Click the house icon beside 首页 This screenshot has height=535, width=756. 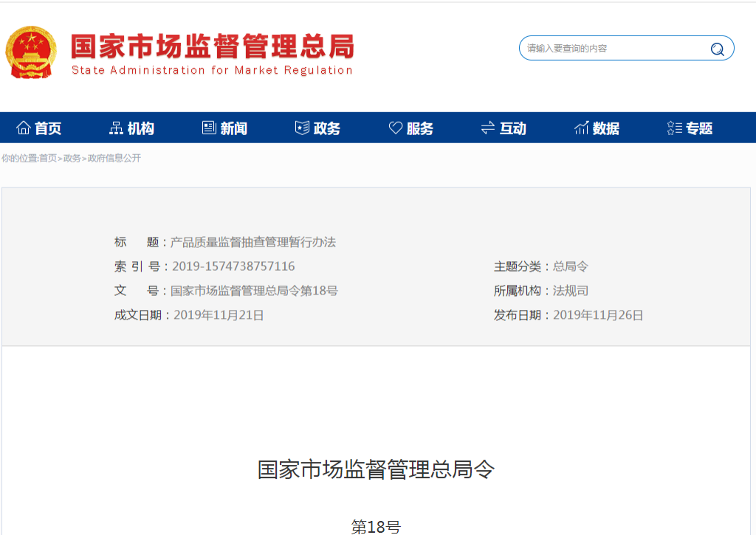(x=23, y=128)
